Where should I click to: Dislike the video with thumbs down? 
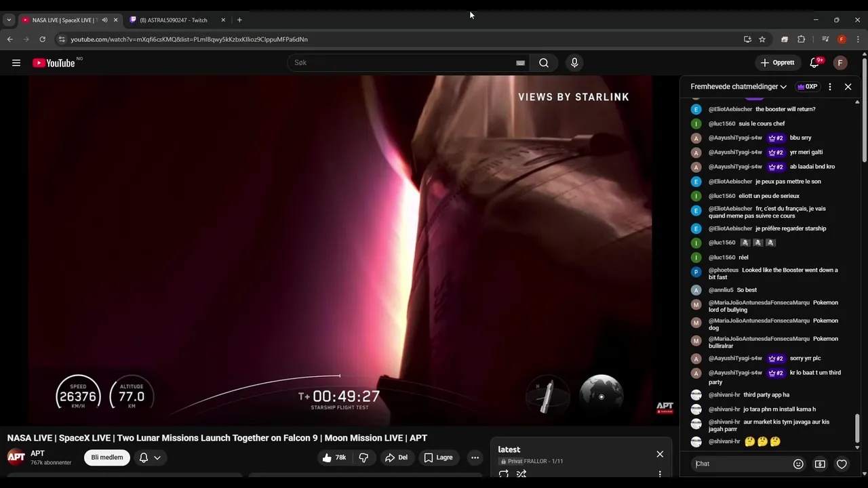point(363,457)
